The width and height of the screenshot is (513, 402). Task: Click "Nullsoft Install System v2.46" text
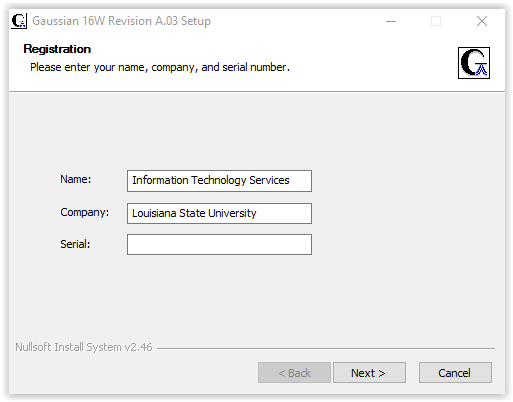84,347
